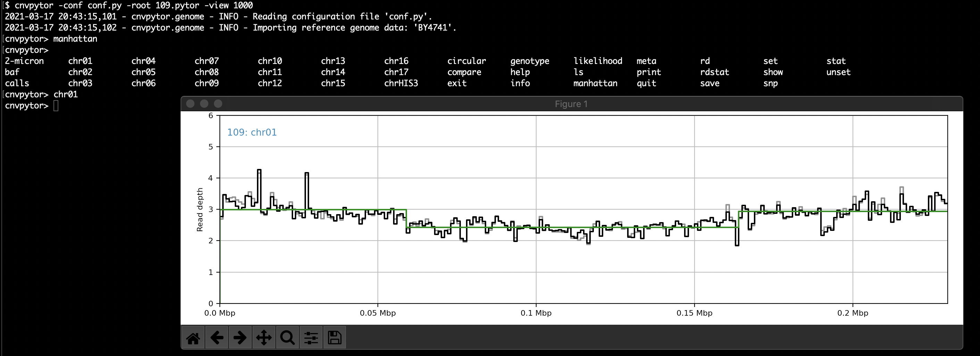Click the stat command
This screenshot has width=980, height=356.
pyautogui.click(x=836, y=61)
